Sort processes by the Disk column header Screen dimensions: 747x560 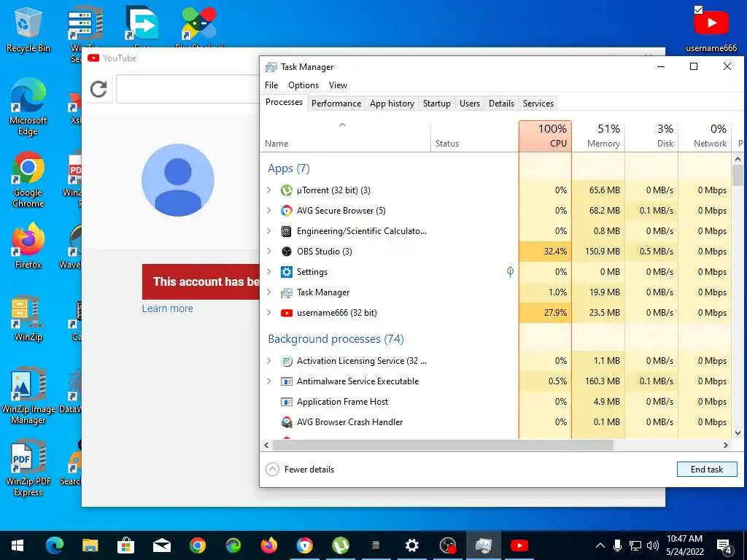651,136
